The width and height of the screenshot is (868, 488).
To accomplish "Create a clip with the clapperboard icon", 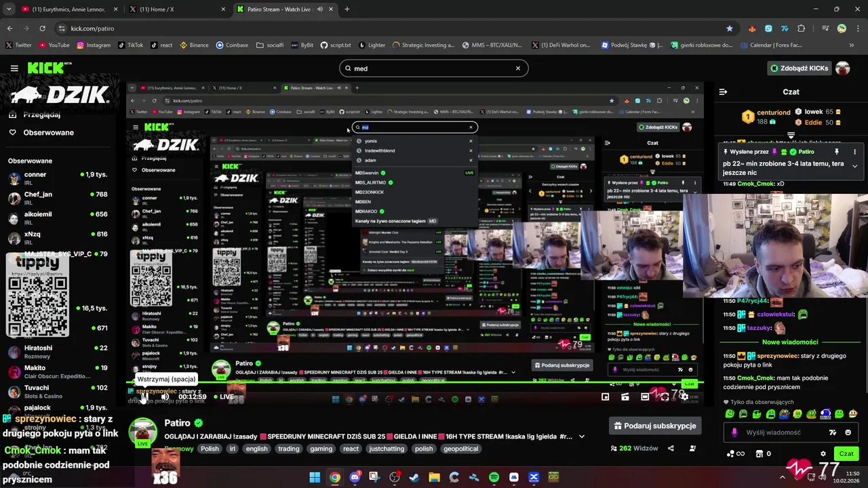I will 625,397.
